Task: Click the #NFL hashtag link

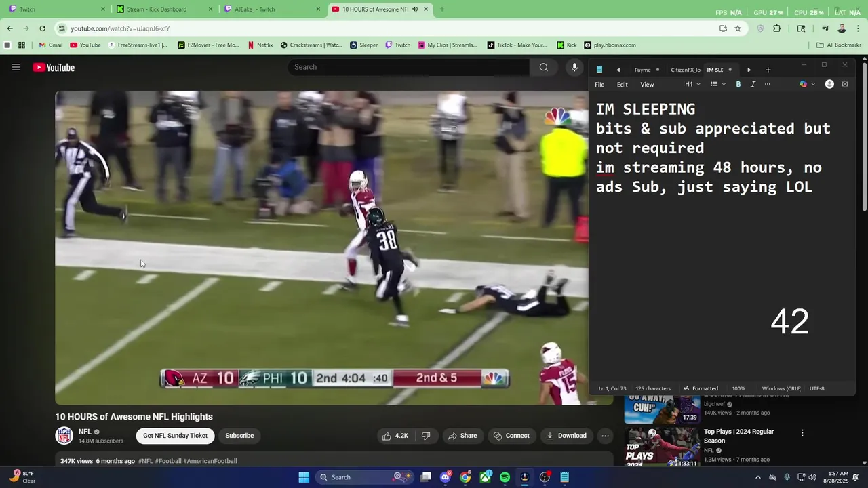Action: pos(146,461)
